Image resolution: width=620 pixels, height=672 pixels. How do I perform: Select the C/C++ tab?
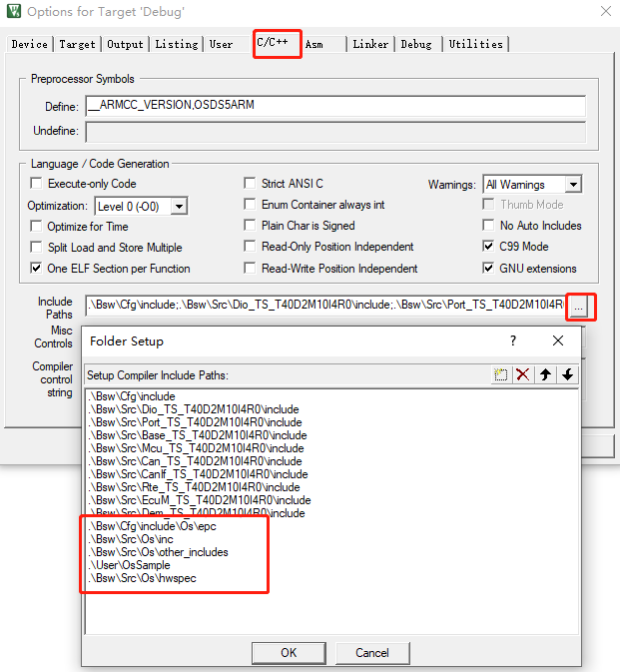click(273, 42)
